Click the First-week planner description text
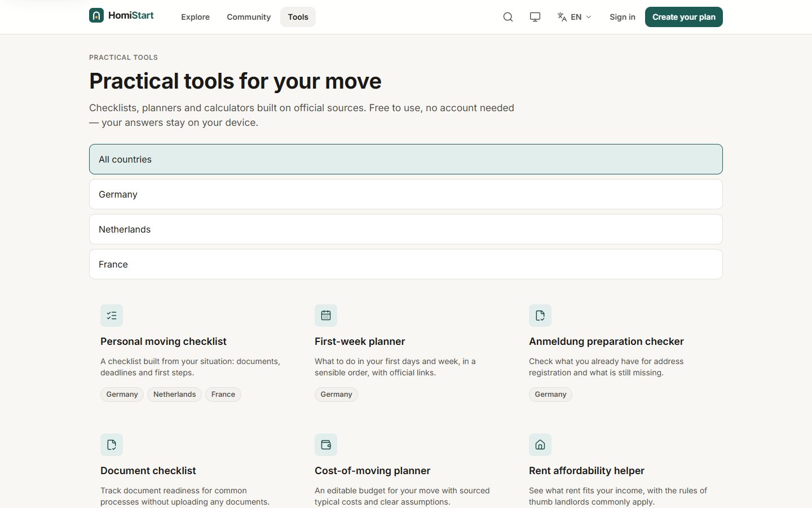Image resolution: width=812 pixels, height=508 pixels. [x=395, y=367]
